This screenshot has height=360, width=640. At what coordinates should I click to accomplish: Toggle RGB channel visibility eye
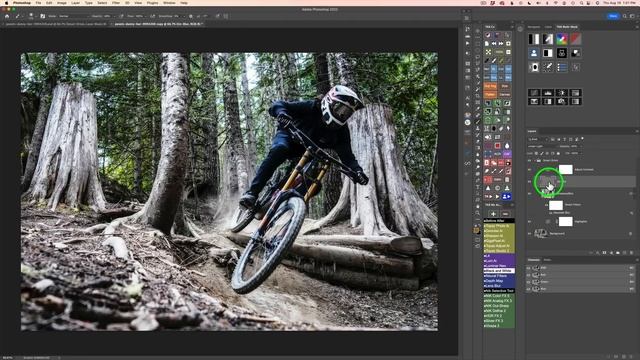(x=529, y=268)
